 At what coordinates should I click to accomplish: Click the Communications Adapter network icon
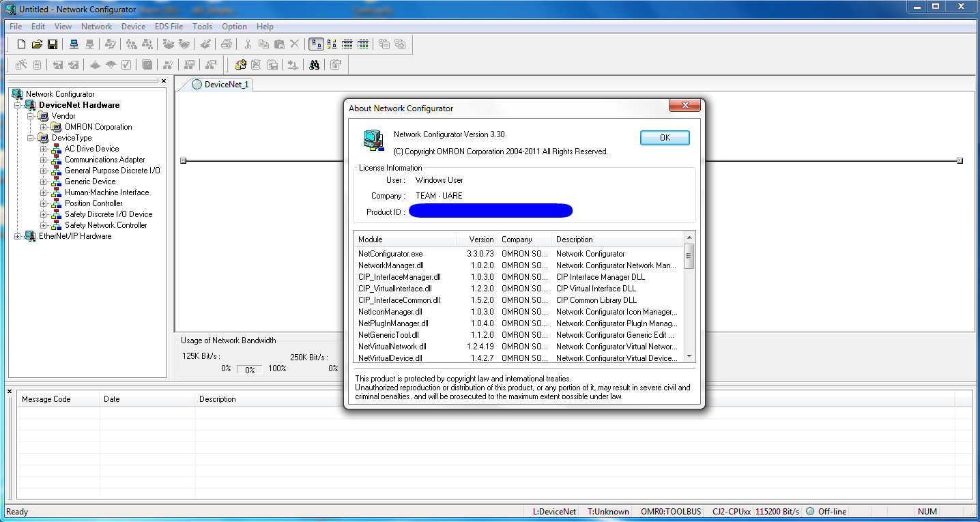56,160
